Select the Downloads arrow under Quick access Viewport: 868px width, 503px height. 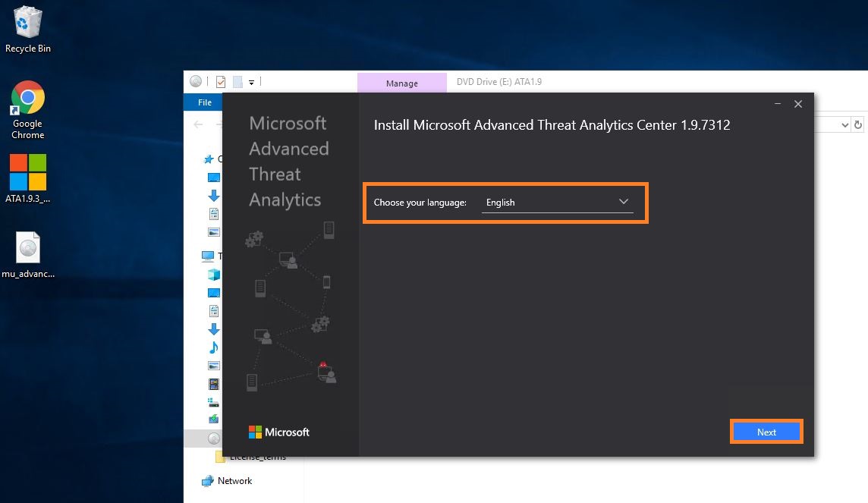tap(214, 195)
